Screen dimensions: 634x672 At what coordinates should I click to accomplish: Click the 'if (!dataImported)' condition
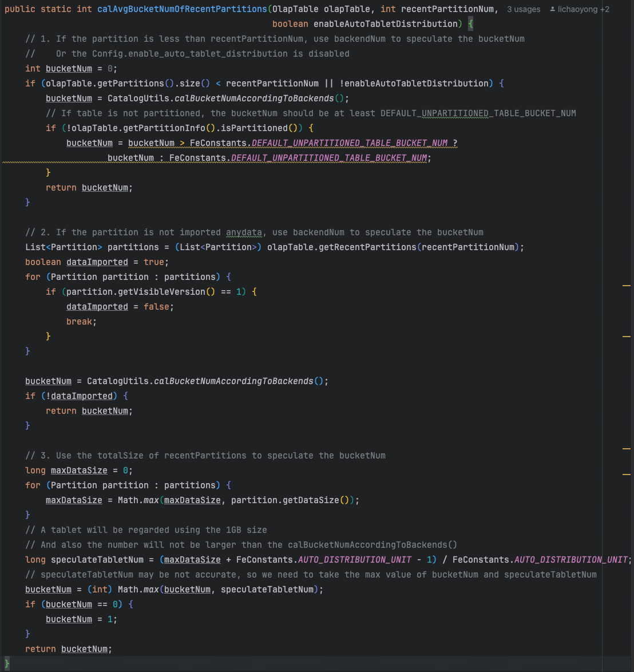(x=71, y=396)
